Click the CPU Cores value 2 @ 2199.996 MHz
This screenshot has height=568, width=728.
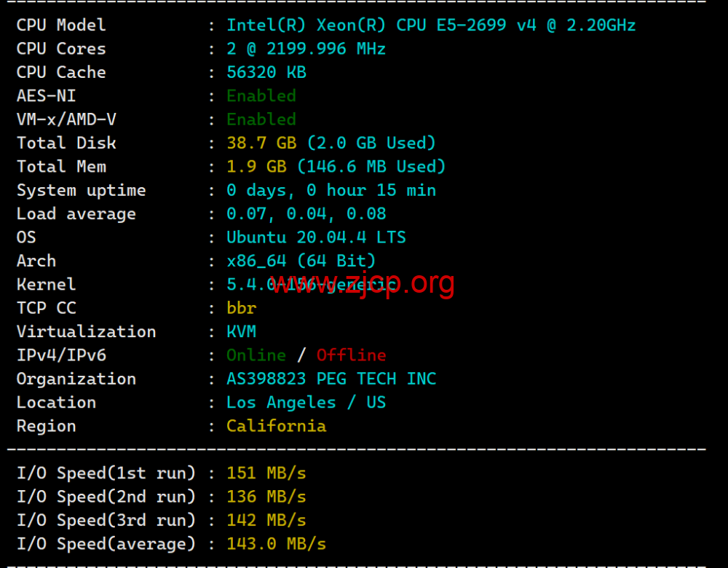306,49
